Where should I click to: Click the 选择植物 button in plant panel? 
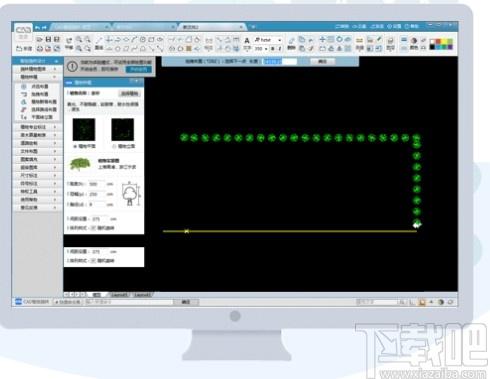pos(129,93)
